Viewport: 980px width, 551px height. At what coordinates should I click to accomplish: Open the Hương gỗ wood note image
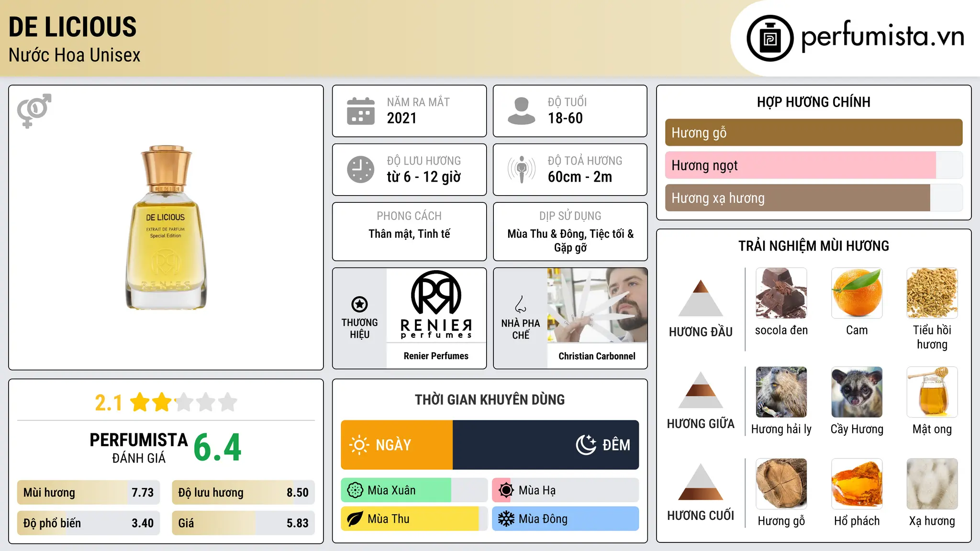coord(781,484)
